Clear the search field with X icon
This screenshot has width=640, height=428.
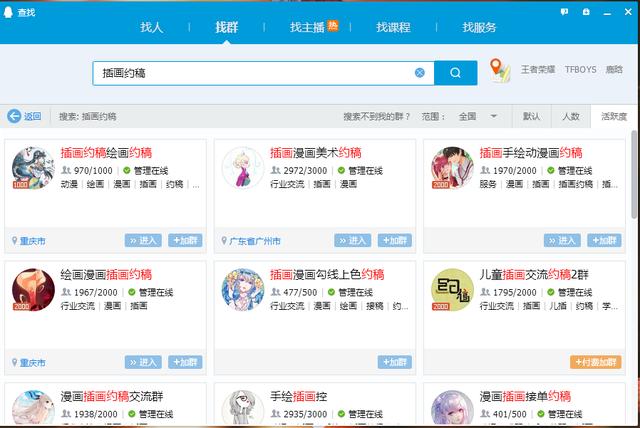click(420, 73)
